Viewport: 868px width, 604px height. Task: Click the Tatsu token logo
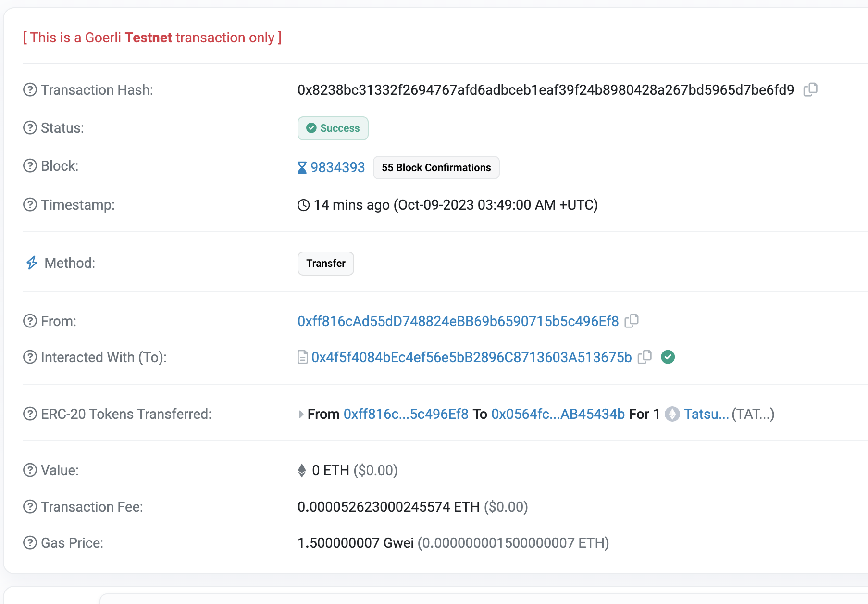coord(672,414)
